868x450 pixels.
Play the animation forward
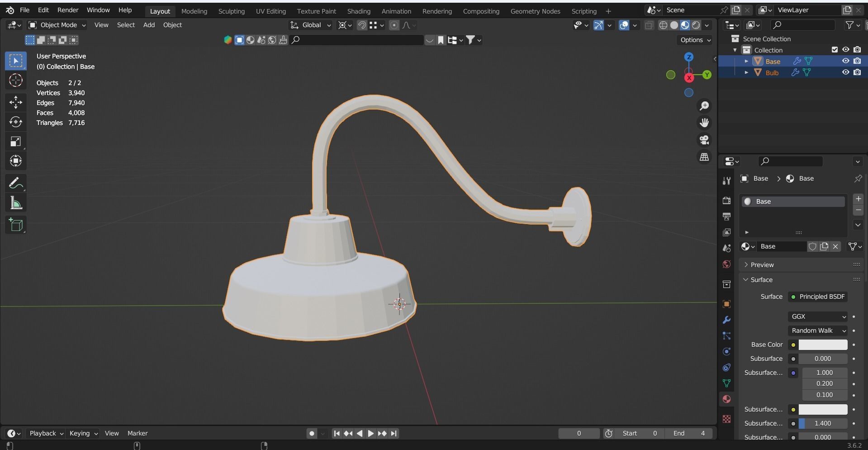click(x=370, y=434)
